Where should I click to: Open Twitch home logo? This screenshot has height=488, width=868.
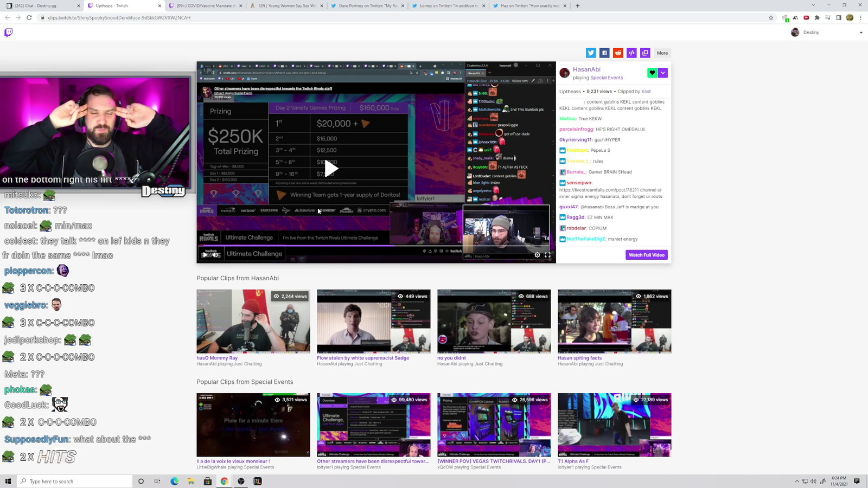point(8,33)
